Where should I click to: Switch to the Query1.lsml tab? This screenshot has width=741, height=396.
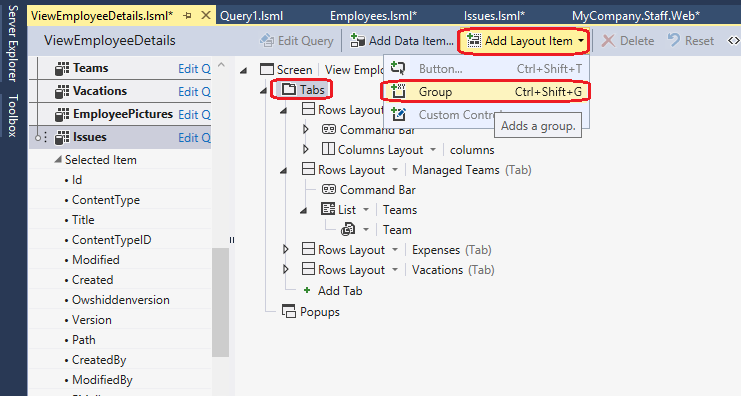[252, 16]
